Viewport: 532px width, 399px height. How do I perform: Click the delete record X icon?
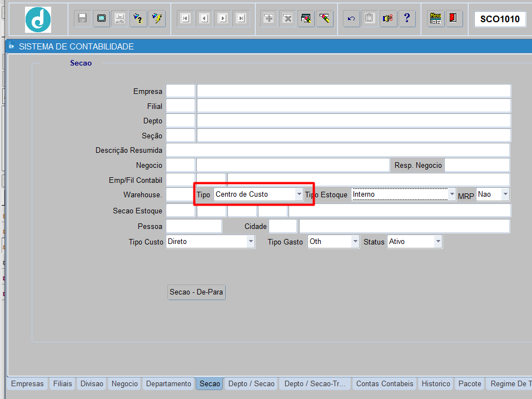click(x=287, y=18)
